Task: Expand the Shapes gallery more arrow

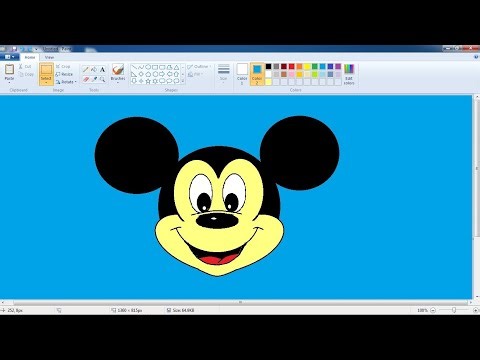Action: [183, 81]
